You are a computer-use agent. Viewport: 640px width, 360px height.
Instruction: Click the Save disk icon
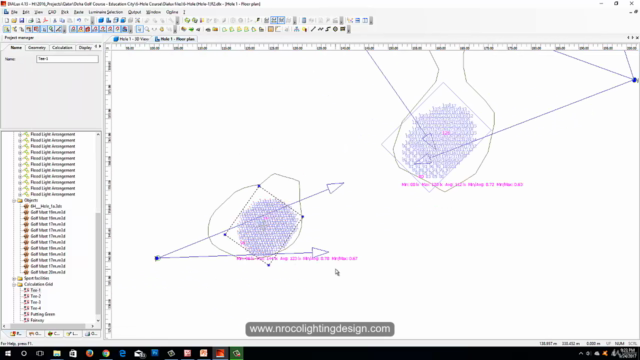pos(22,20)
